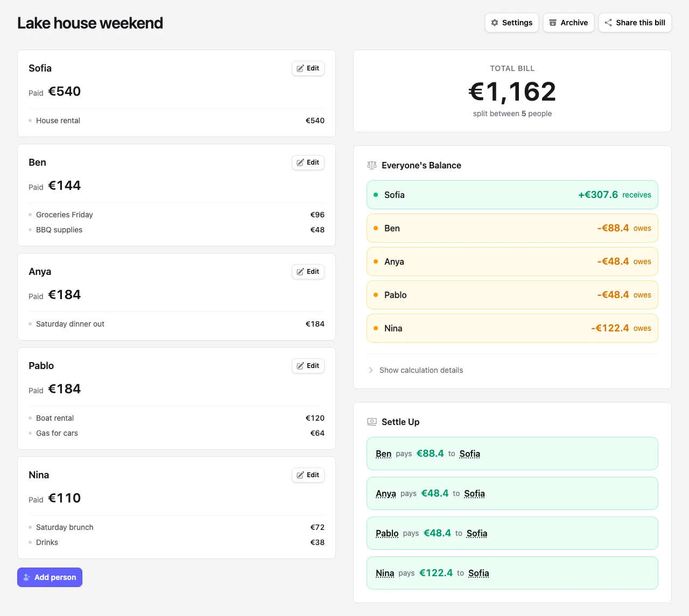Screen dimensions: 689x616
Task: Select Sofia's balance row, +€307.6 receives
Action: (x=512, y=195)
